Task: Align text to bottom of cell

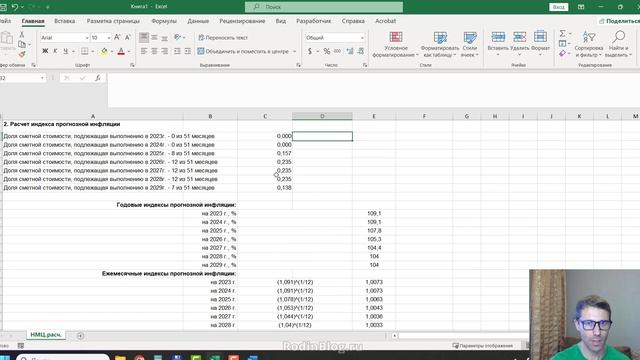Action: [x=164, y=38]
